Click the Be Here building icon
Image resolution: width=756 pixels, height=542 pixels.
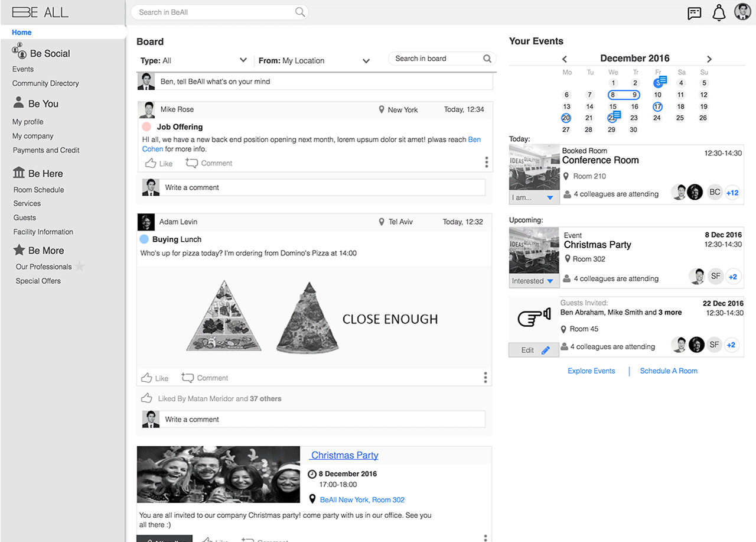tap(19, 173)
